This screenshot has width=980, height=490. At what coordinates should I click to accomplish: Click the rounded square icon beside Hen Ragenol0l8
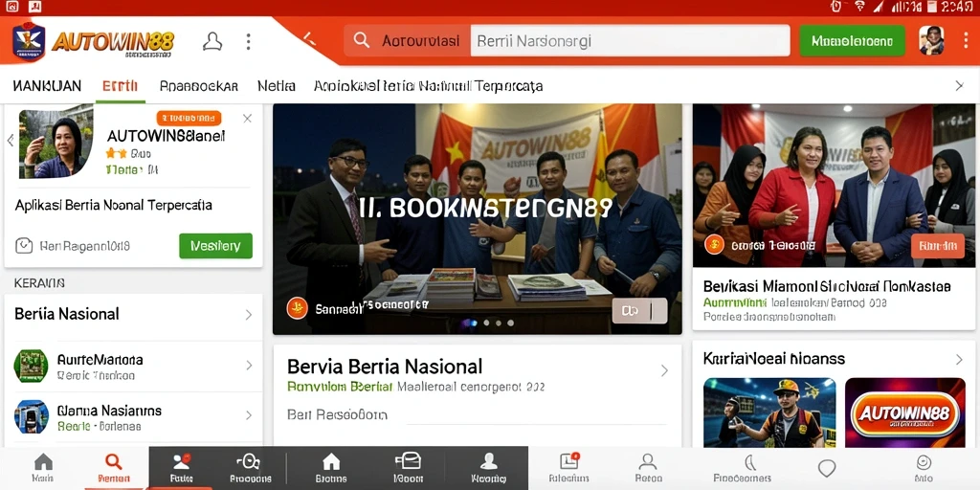click(24, 246)
